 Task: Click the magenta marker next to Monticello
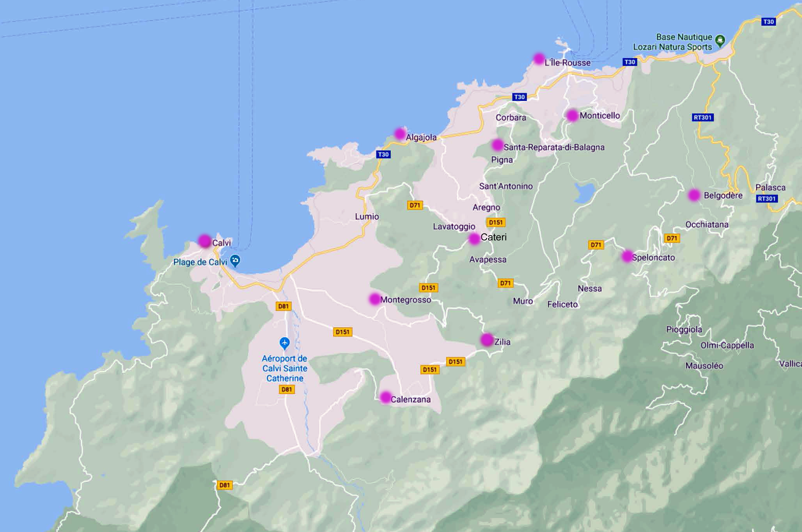[x=572, y=115]
